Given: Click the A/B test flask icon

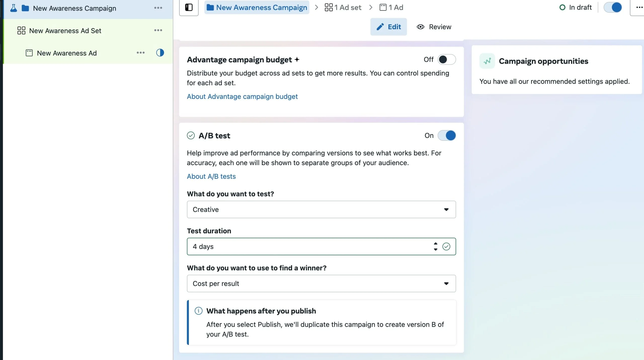Looking at the screenshot, I should [x=14, y=8].
